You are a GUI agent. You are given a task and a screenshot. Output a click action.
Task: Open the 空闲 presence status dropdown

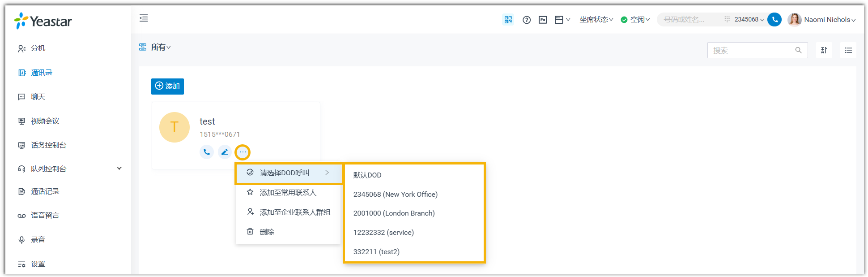coord(635,20)
